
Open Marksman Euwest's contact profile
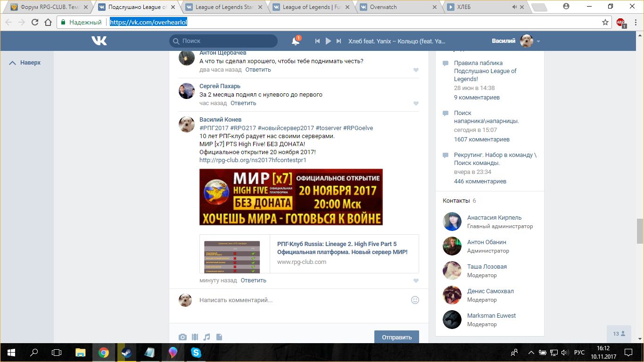(x=491, y=316)
